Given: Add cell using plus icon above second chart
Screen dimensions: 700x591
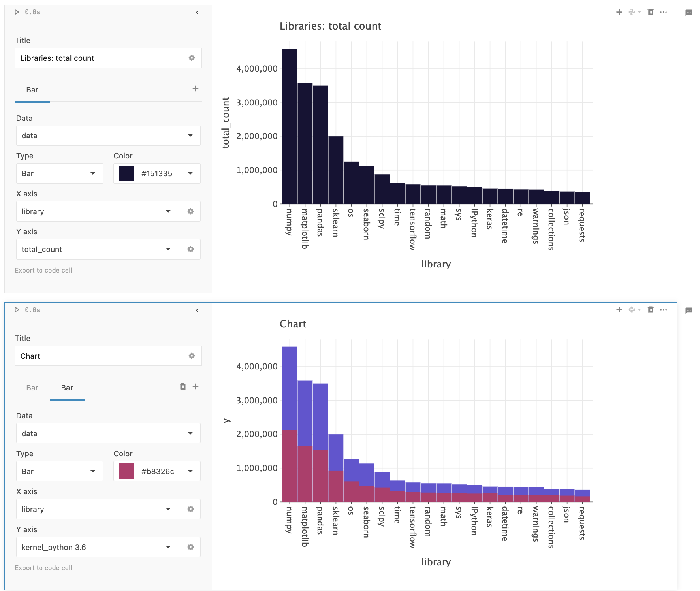Looking at the screenshot, I should [619, 310].
